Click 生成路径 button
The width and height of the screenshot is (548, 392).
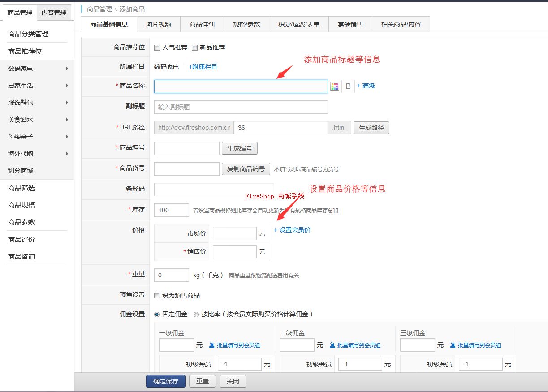(x=371, y=128)
